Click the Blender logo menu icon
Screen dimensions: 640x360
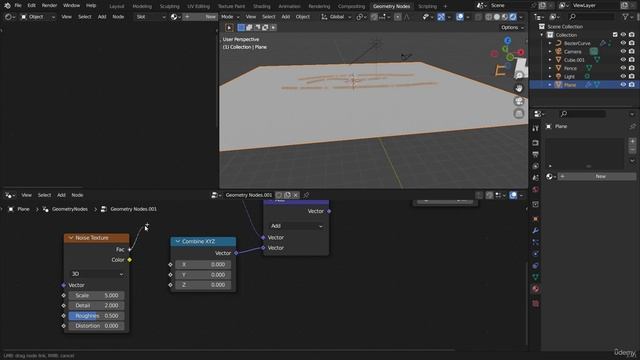point(7,6)
